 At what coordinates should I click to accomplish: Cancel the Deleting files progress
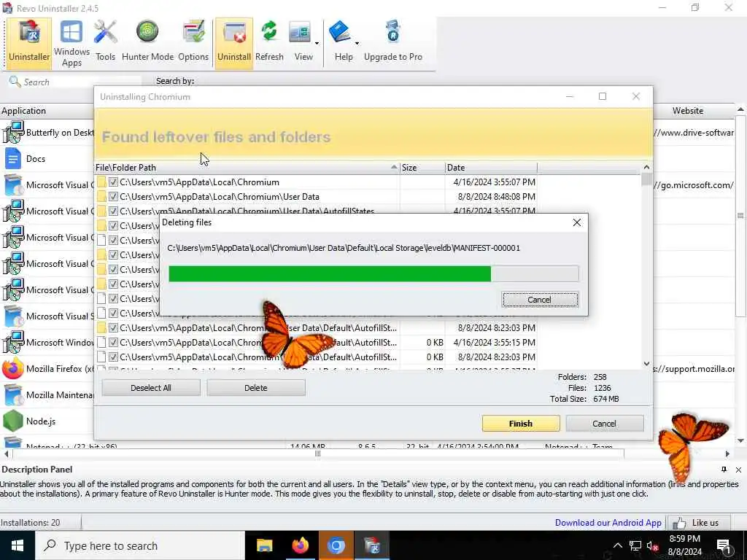coord(540,300)
